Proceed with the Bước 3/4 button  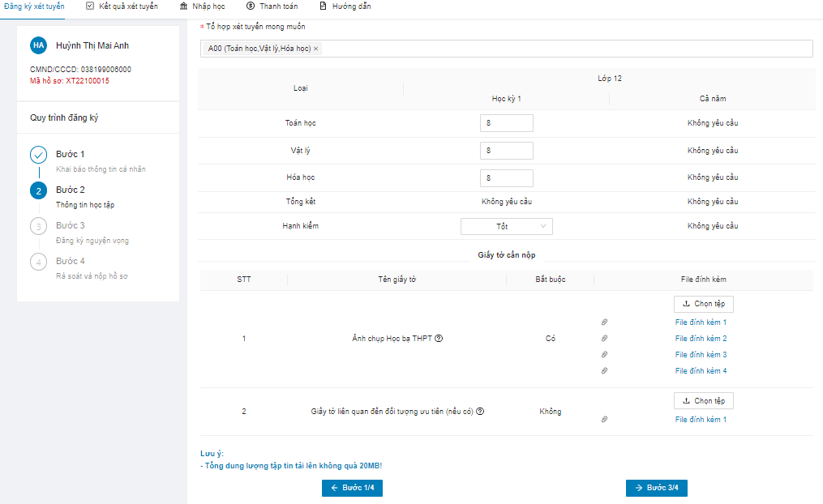[657, 488]
